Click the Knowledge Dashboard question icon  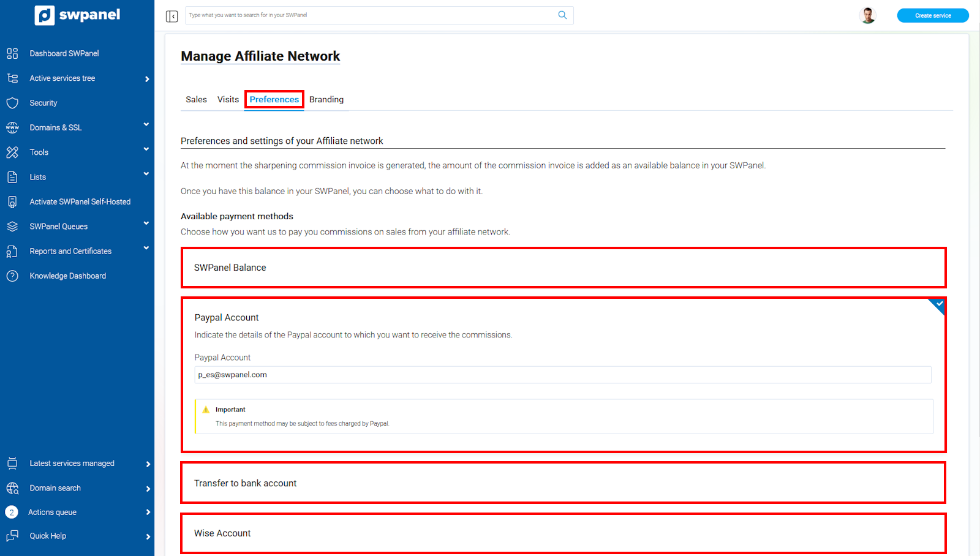[x=12, y=276]
